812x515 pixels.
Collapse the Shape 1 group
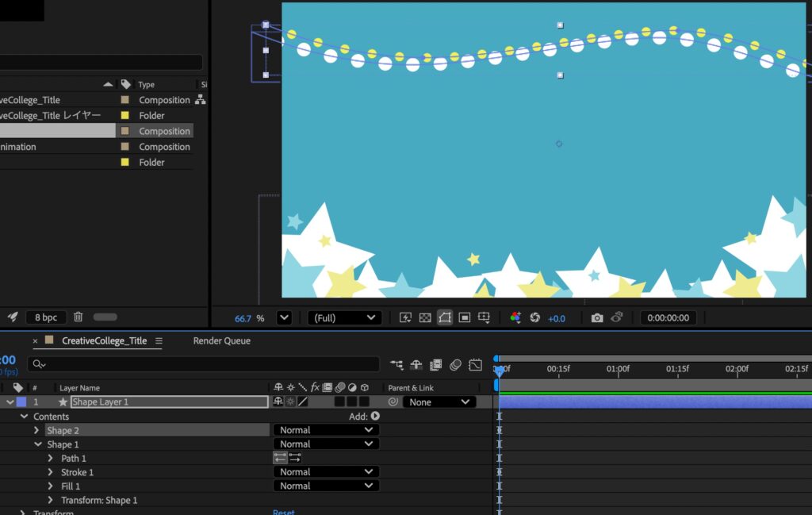pos(36,444)
